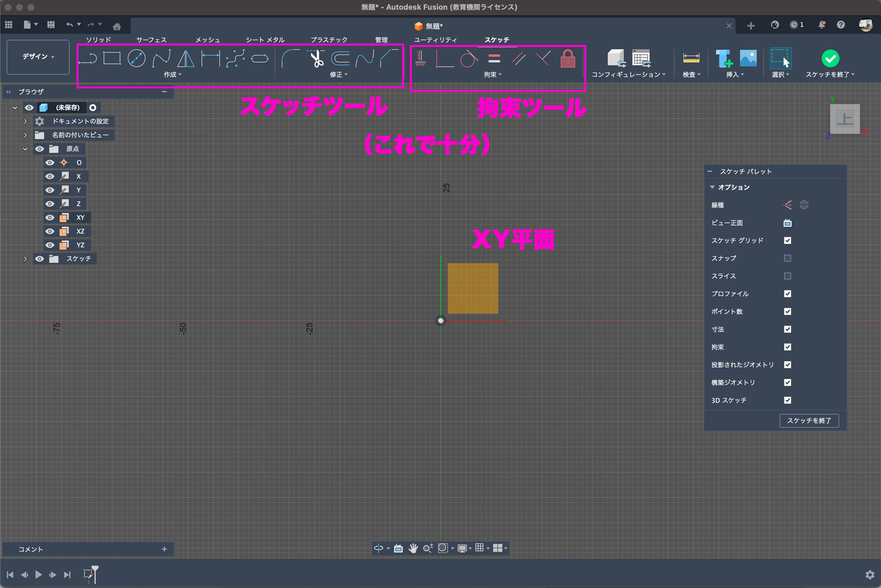This screenshot has width=881, height=588.
Task: Enable the スナップ checkbox
Action: coord(787,258)
